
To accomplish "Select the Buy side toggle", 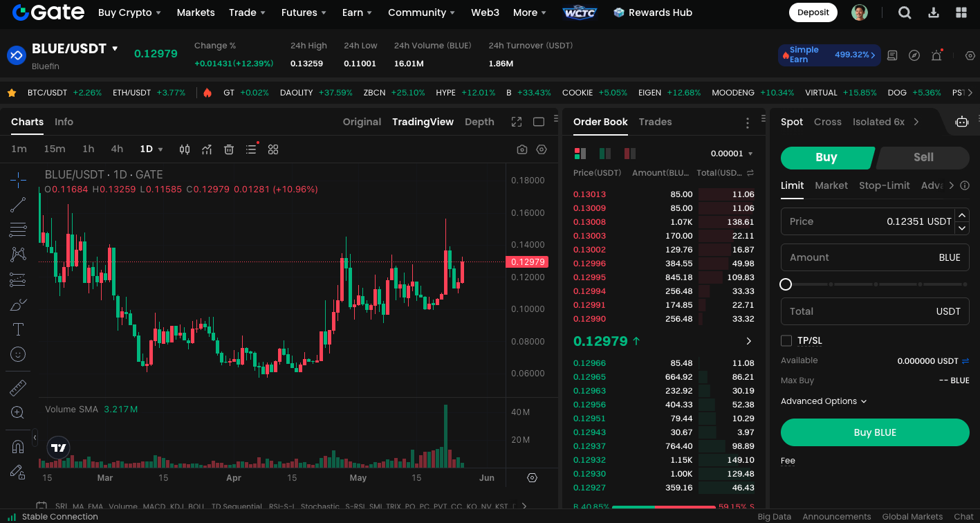I will [826, 158].
